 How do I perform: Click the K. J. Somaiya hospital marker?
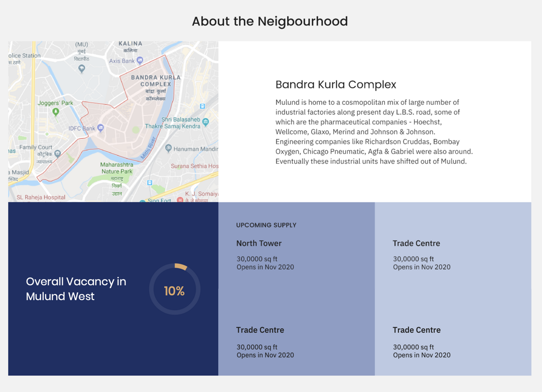click(x=180, y=200)
